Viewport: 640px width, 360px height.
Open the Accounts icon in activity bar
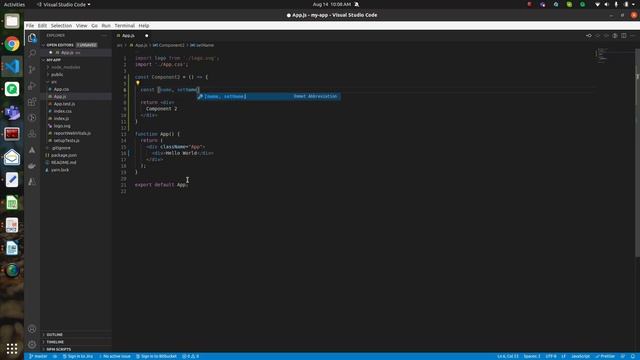click(32, 329)
